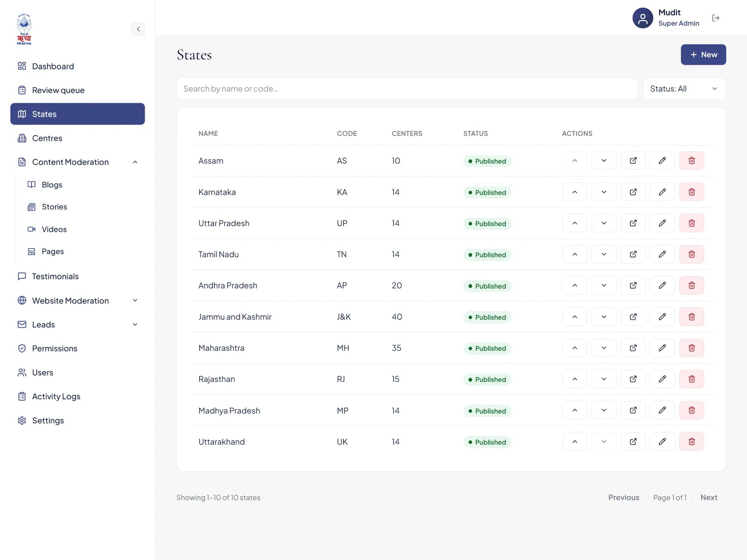Move Tamil Nadu row up
The height and width of the screenshot is (560, 747).
point(575,254)
